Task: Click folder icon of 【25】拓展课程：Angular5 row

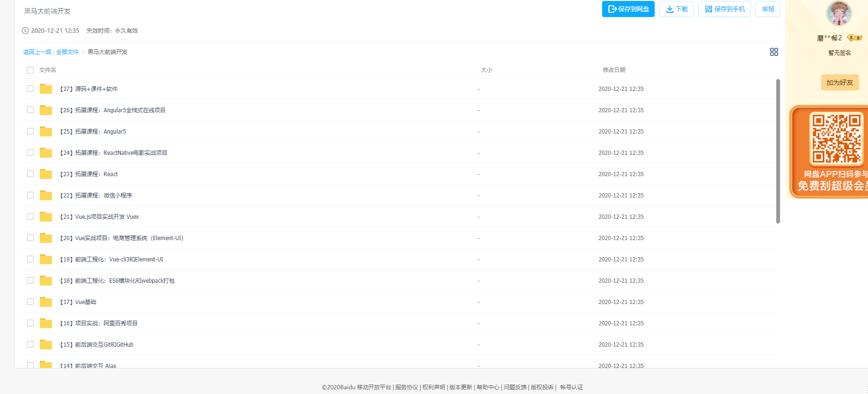Action: 46,131
